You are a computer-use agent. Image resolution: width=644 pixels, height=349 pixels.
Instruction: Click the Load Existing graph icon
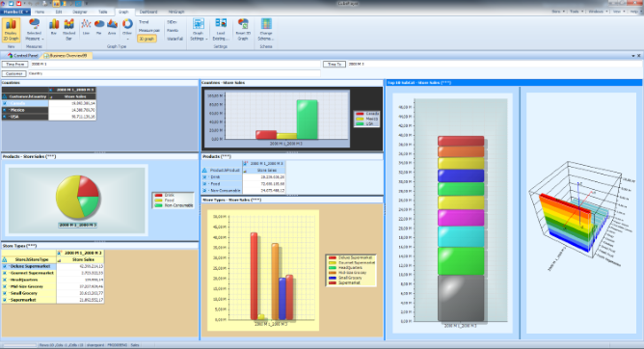pyautogui.click(x=221, y=30)
